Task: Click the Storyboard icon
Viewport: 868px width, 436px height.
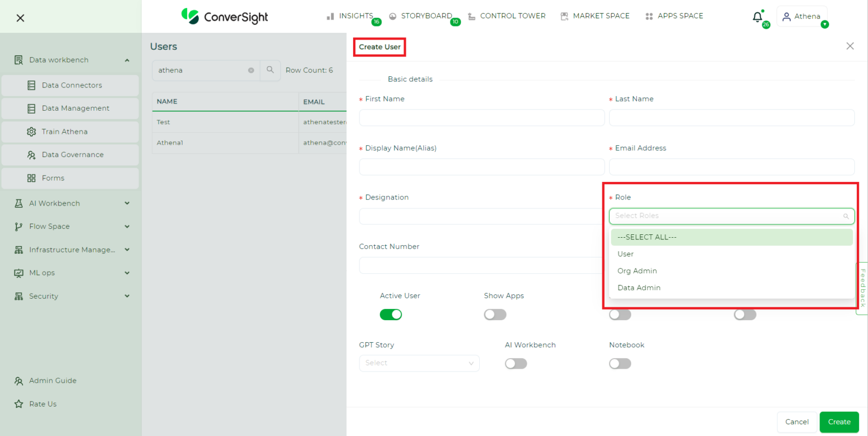Action: coord(393,16)
